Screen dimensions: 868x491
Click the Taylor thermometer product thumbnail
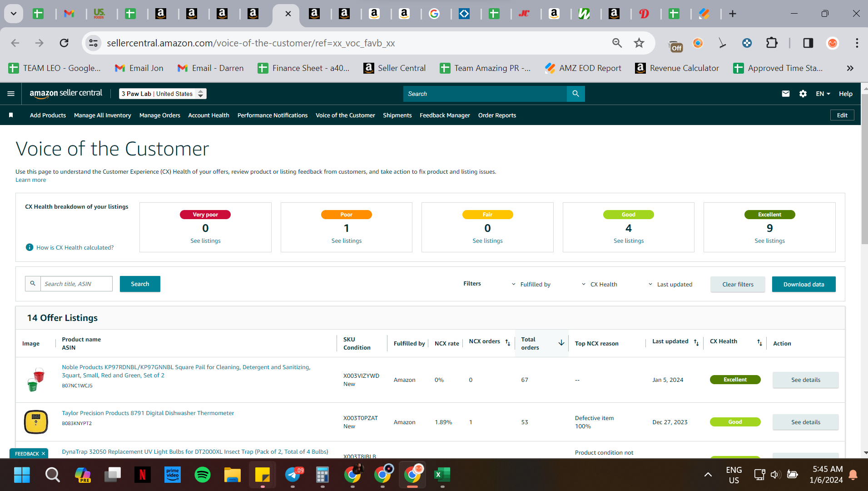[x=36, y=422]
